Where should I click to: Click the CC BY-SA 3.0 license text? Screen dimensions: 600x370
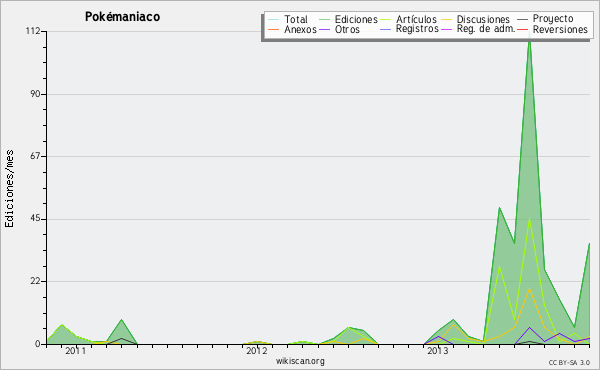click(x=569, y=363)
